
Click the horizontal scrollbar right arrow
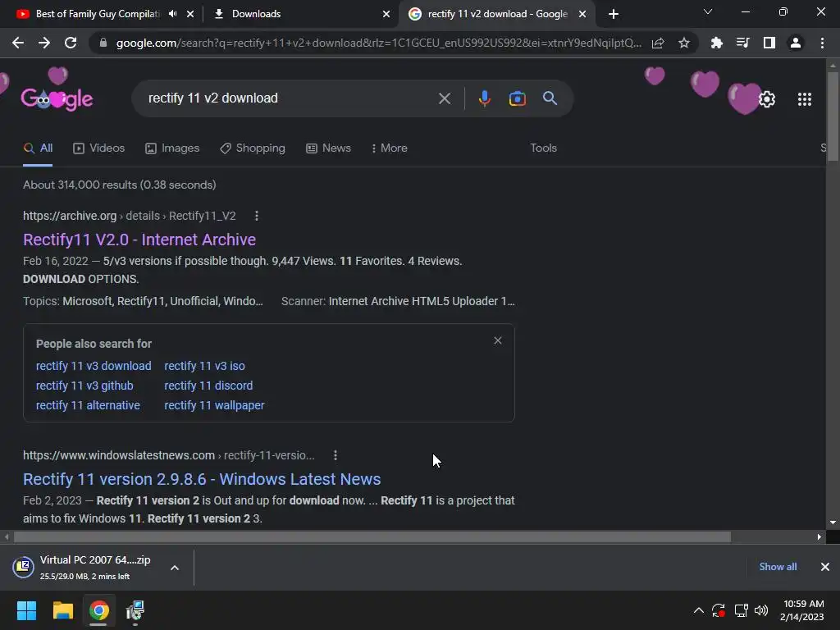[x=819, y=536]
